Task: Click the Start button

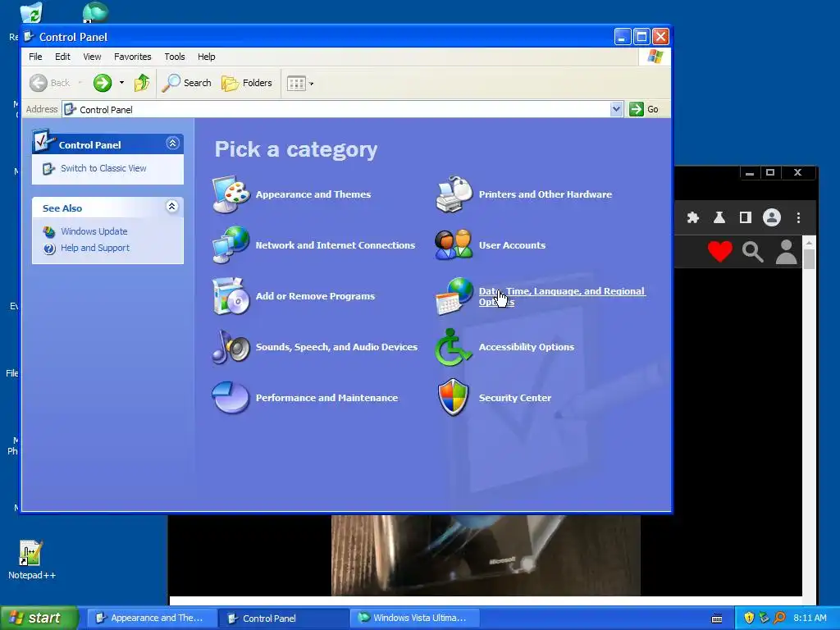Action: (x=39, y=618)
